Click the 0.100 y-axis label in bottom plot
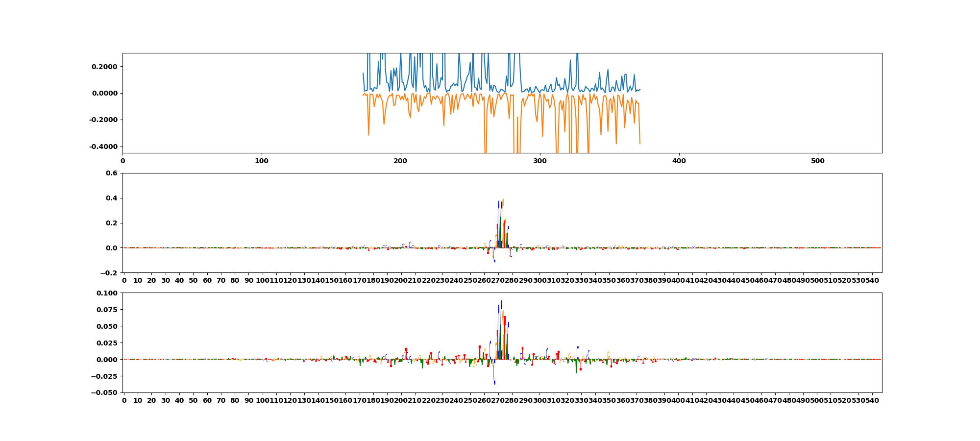 pos(106,293)
